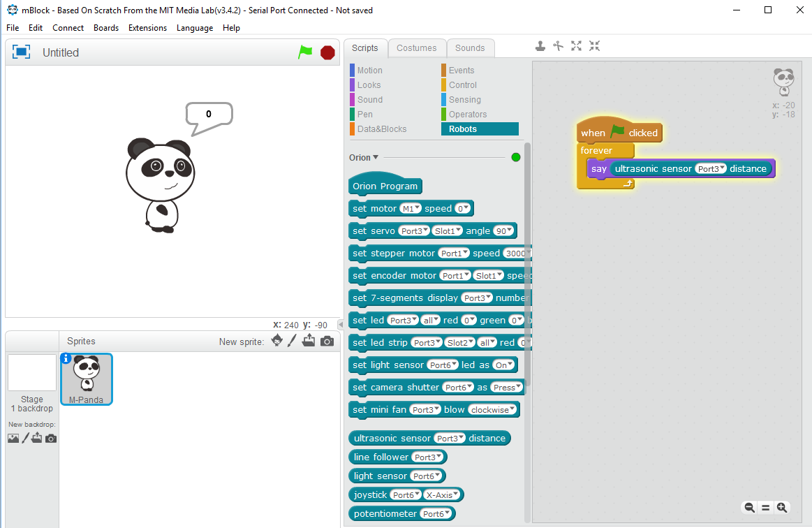This screenshot has height=528, width=812.
Task: Choose new backdrop from library
Action: 13,439
